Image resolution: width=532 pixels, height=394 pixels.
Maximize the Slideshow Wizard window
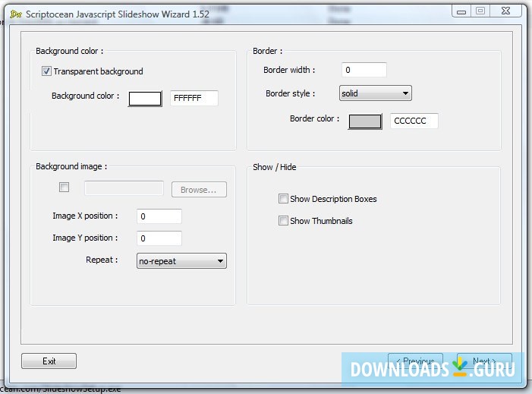pos(480,11)
